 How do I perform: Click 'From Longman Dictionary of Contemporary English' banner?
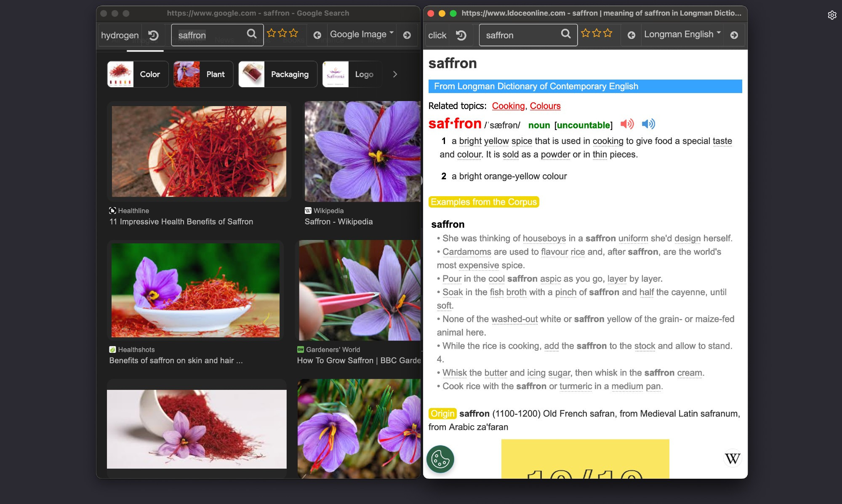[x=585, y=86]
